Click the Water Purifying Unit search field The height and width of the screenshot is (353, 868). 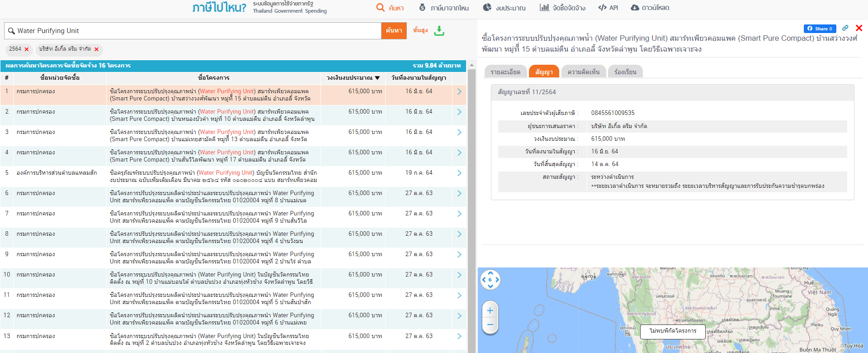coord(194,31)
